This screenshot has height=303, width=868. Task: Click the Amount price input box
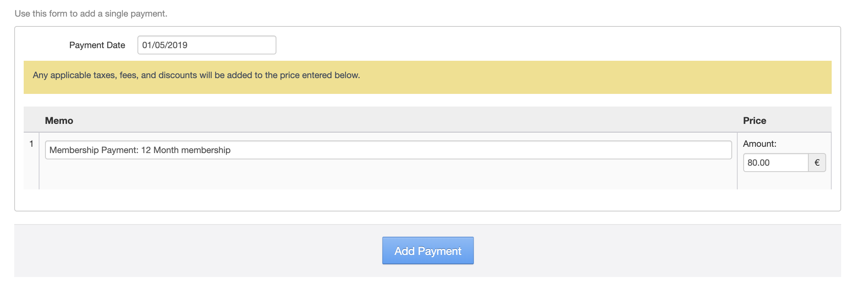[x=776, y=163]
